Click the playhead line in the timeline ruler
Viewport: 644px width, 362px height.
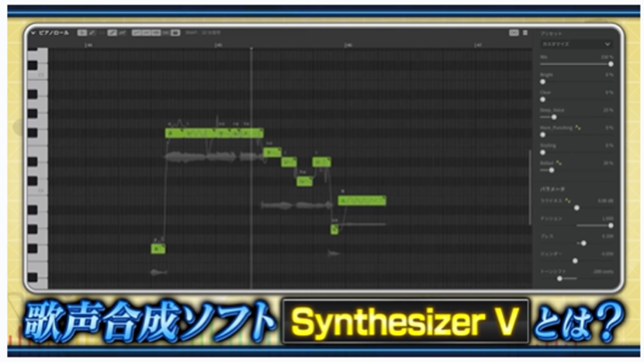point(251,46)
